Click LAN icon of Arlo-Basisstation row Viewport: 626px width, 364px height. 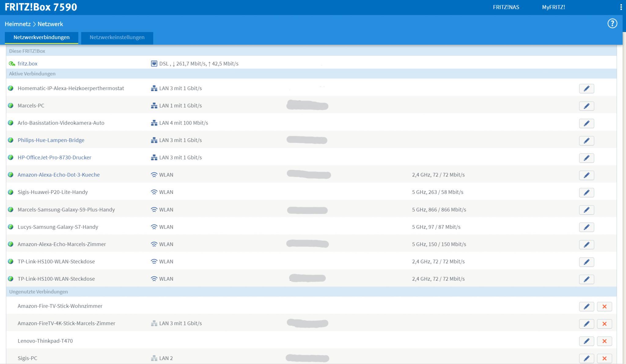[154, 123]
